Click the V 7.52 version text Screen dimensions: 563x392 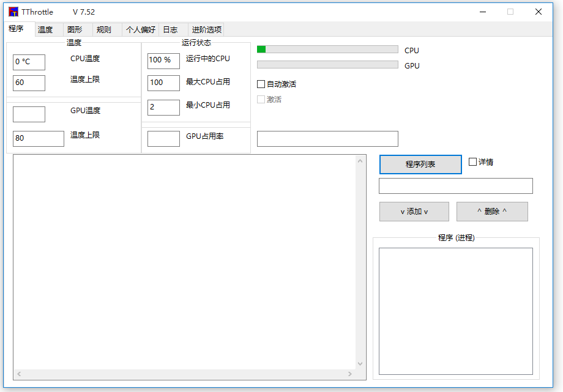[84, 12]
